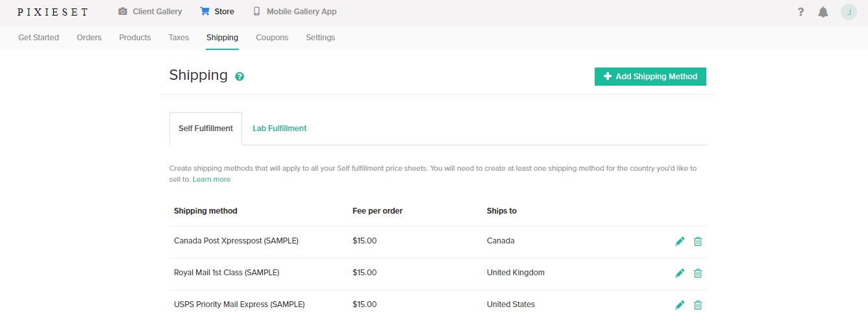
Task: Edit USPS Priority Mail Express method
Action: [x=680, y=305]
